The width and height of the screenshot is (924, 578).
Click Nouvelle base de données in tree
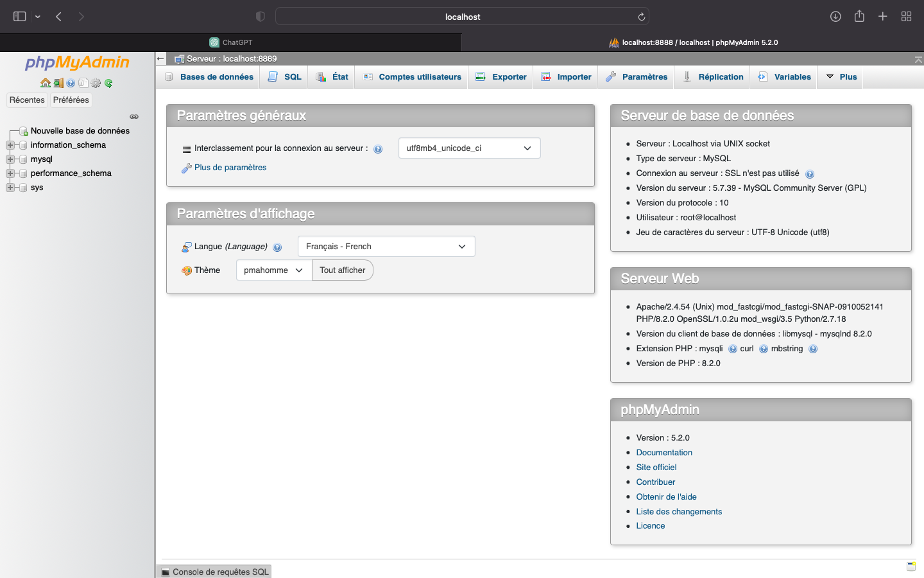point(80,131)
